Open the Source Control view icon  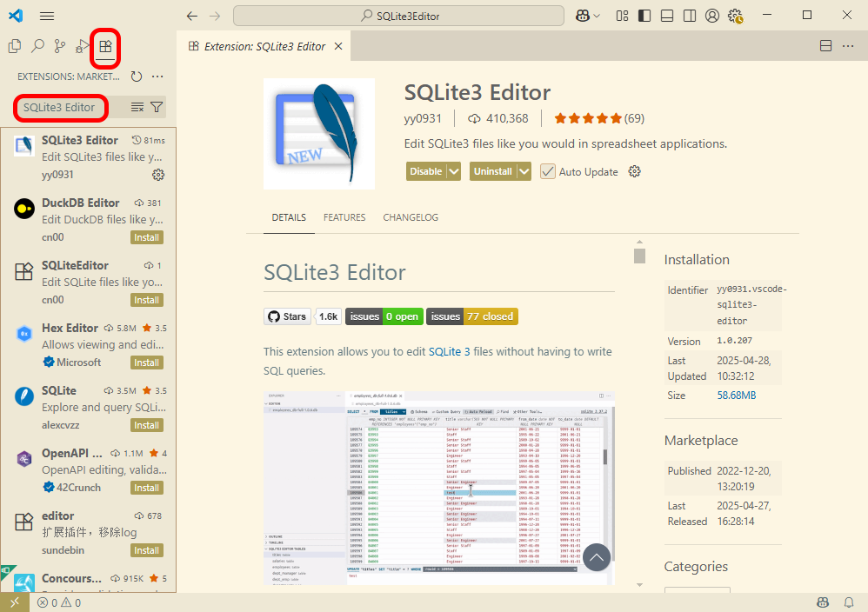point(60,46)
